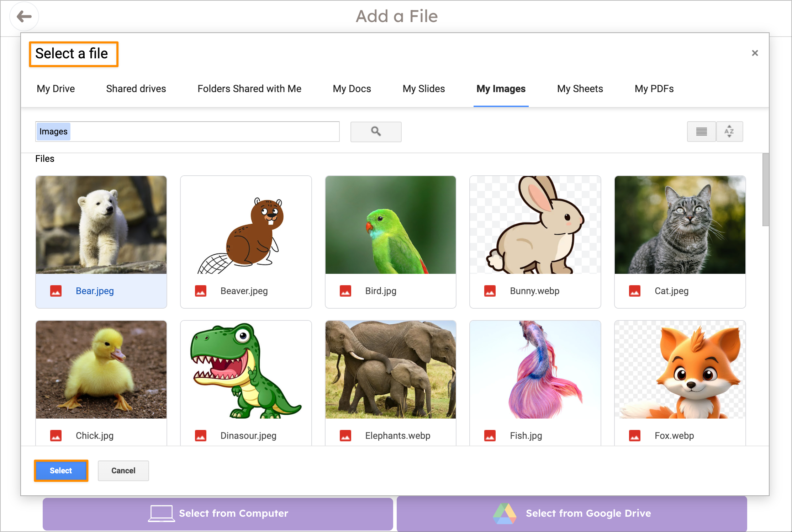Switch to the My Sheets tab
Viewport: 792px width, 532px height.
pyautogui.click(x=580, y=89)
